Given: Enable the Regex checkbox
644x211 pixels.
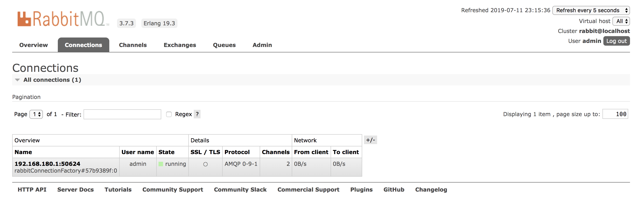Looking at the screenshot, I should click(x=169, y=114).
